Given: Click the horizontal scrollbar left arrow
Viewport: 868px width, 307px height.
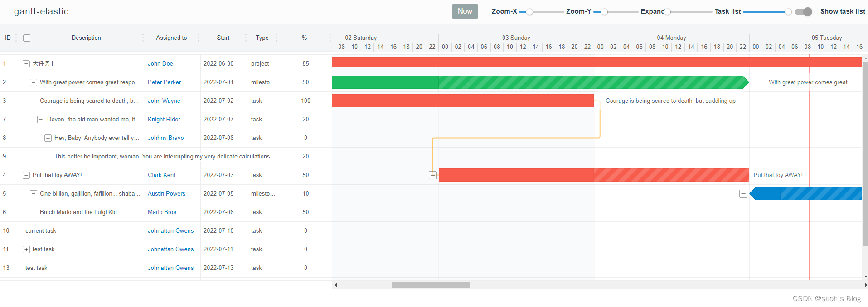Looking at the screenshot, I should (x=336, y=285).
